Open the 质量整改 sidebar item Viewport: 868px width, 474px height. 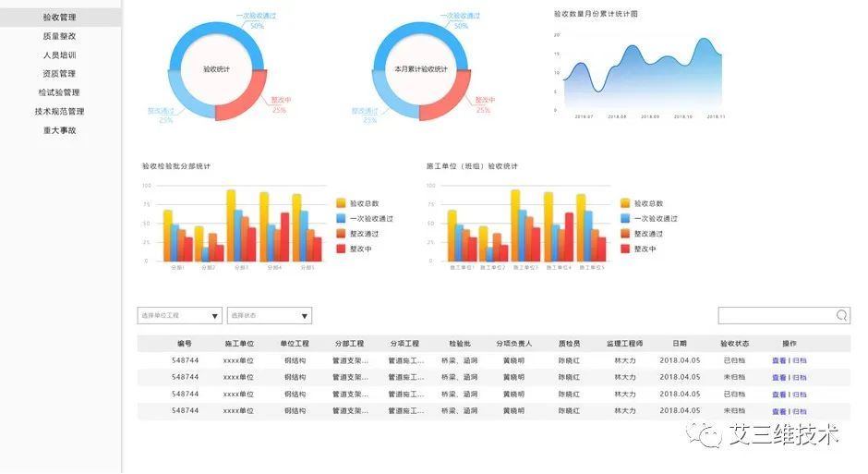(60, 36)
